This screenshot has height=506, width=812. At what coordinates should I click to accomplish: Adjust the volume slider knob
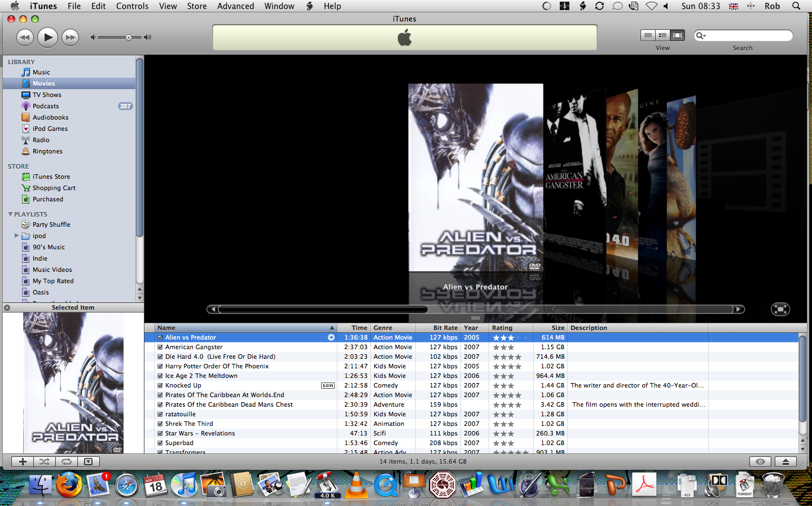[x=129, y=38]
